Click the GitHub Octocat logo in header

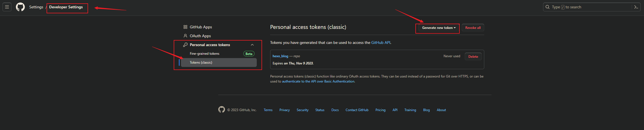(x=20, y=7)
